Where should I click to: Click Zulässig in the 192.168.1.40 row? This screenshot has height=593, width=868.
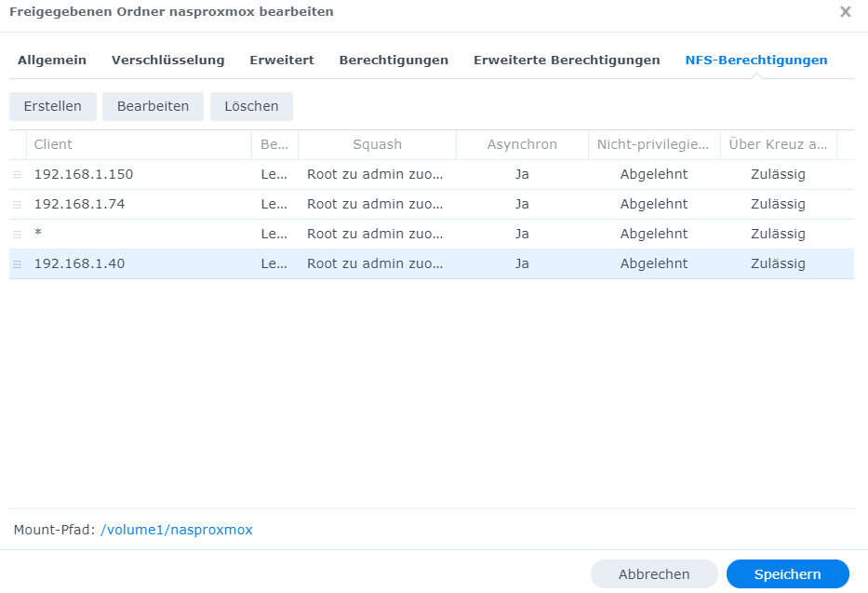[778, 264]
